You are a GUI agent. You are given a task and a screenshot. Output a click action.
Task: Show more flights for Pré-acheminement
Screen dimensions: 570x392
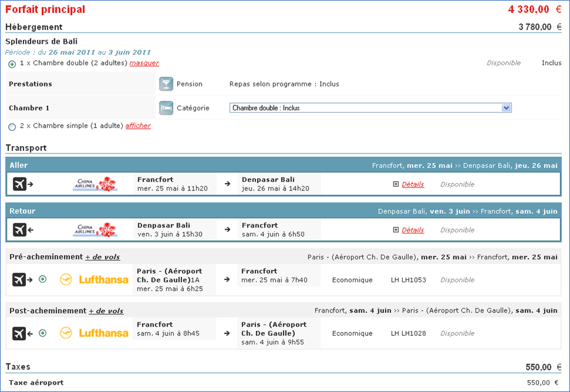click(x=102, y=257)
